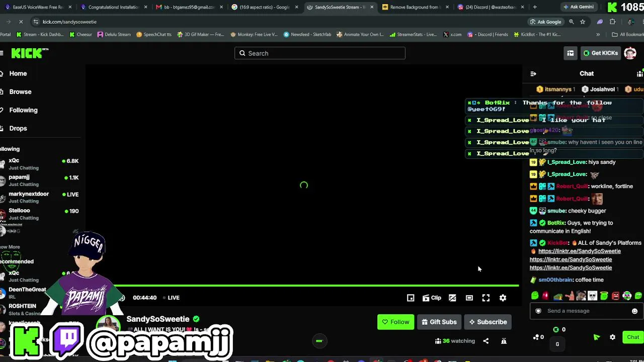The image size is (644, 362).
Task: Expand the bookmarks overflow chevron
Action: tap(598, 35)
